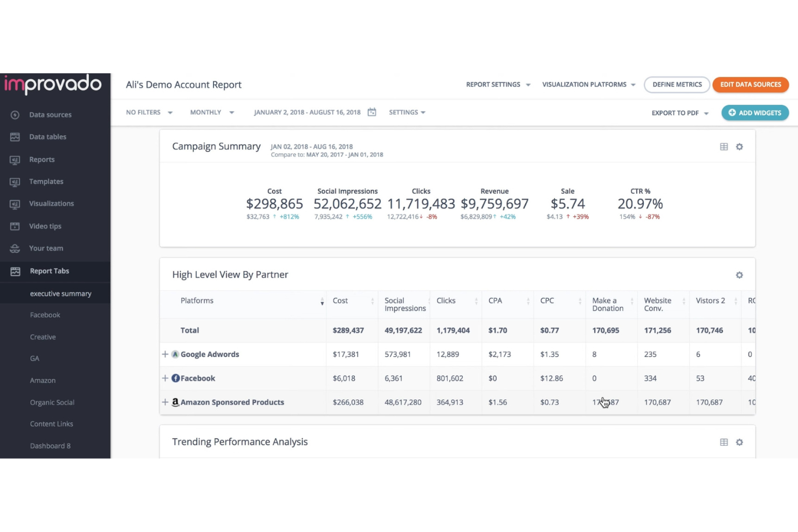
Task: Click the Add Widgets button
Action: click(755, 113)
